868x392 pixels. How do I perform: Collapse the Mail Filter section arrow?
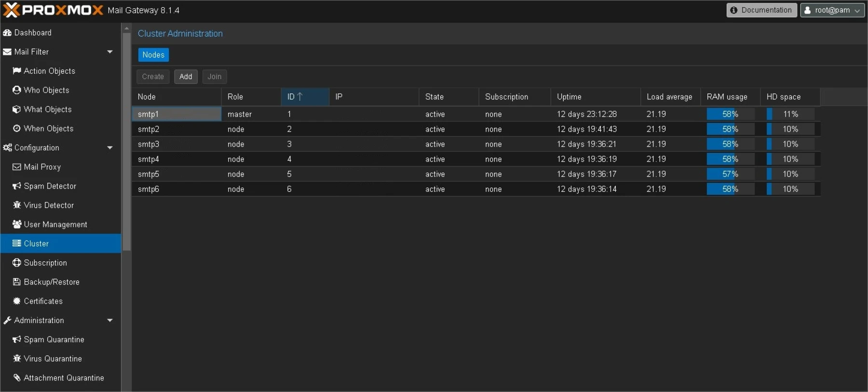pyautogui.click(x=110, y=52)
